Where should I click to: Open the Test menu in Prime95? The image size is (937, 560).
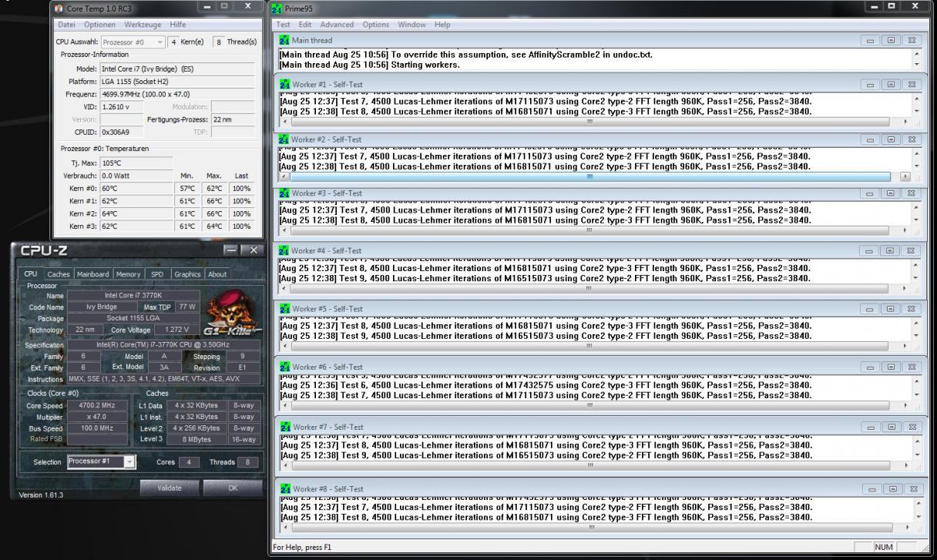point(283,25)
